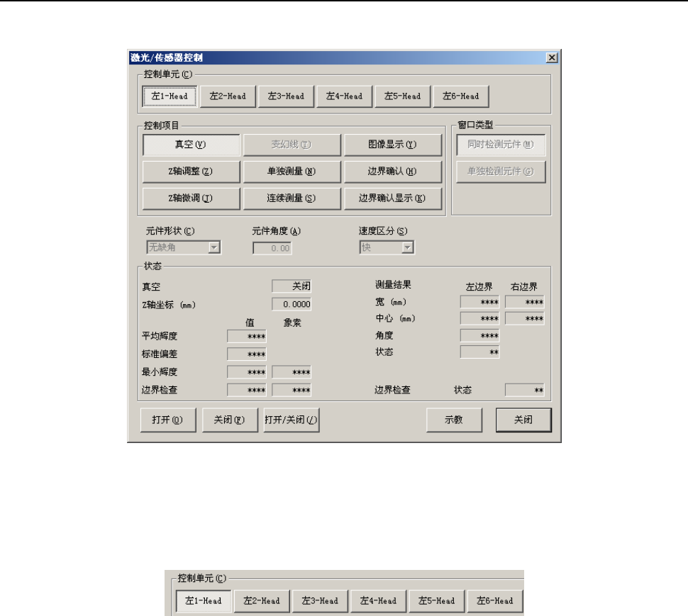Click the 角度 measurement result field
Screen dimensions: 688x616
point(479,335)
